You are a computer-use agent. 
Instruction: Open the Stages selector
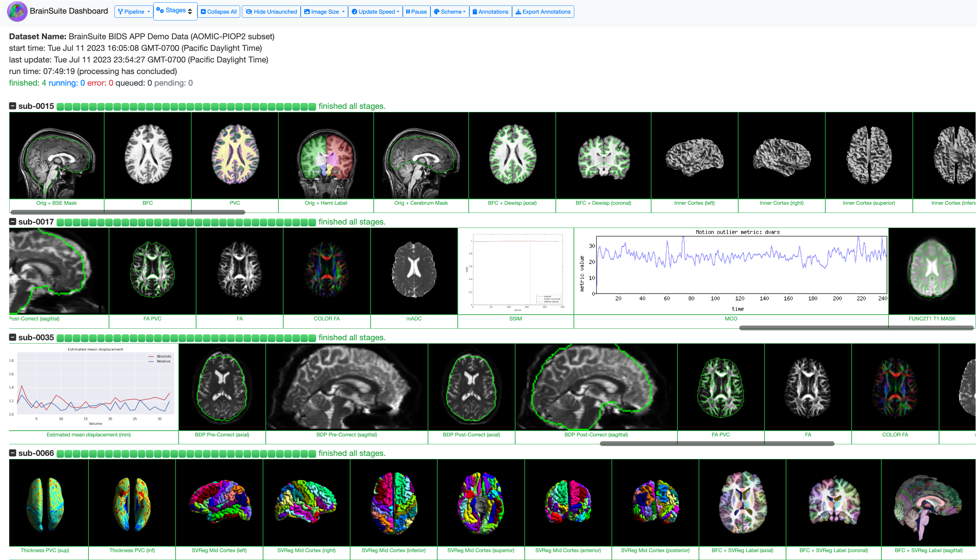175,11
